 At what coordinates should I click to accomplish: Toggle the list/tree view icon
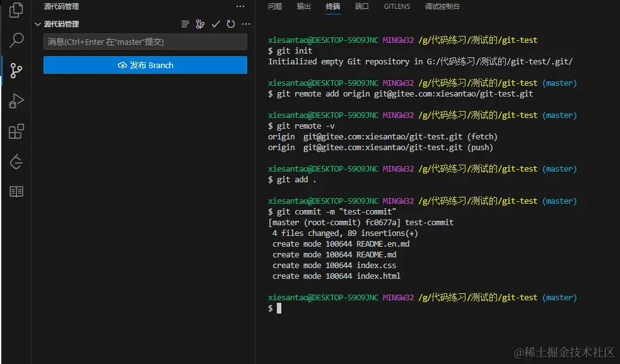coord(185,24)
